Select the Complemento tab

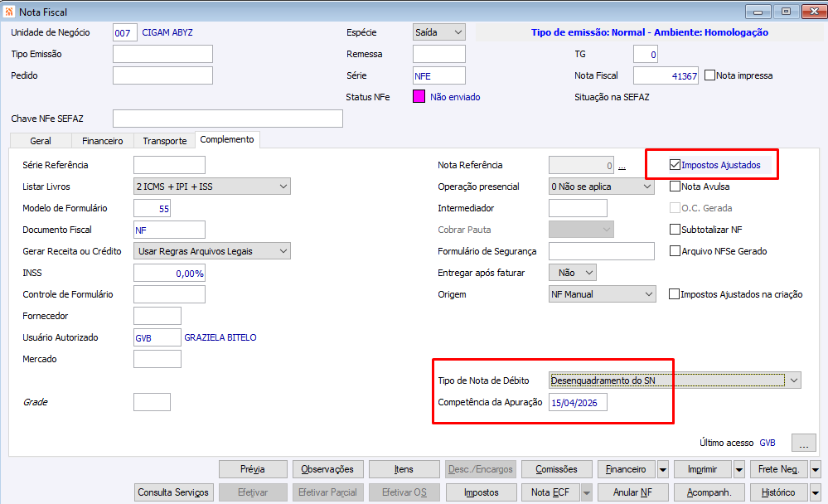(227, 139)
